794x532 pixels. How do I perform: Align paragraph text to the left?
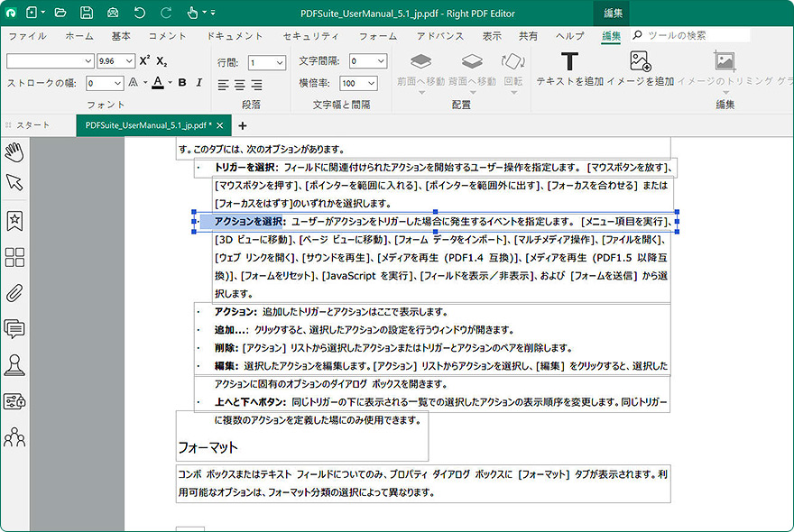(x=224, y=85)
